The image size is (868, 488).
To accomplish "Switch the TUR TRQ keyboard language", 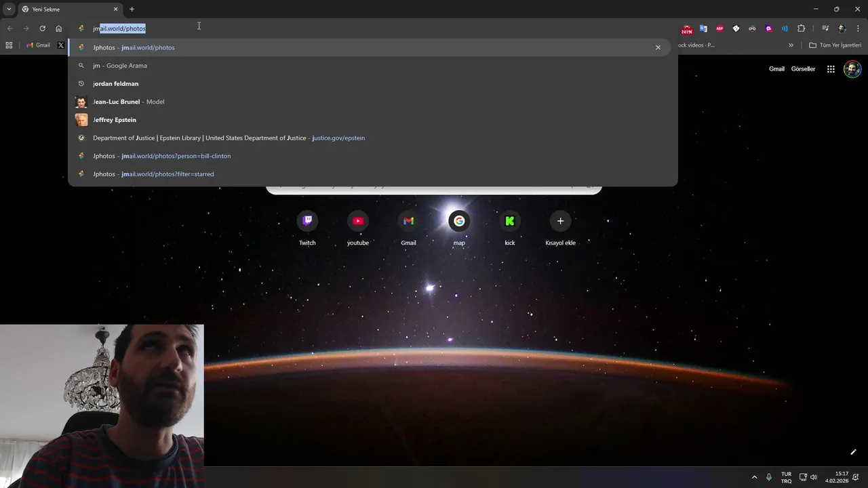I will (786, 477).
